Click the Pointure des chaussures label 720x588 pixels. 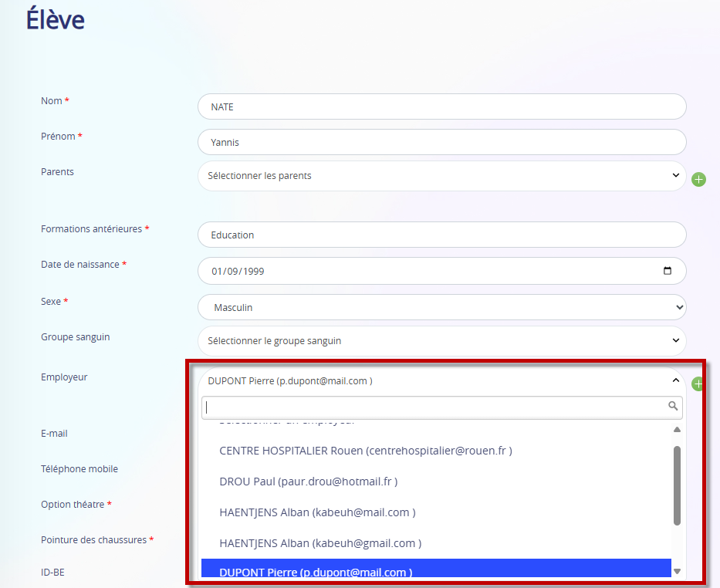(93, 540)
